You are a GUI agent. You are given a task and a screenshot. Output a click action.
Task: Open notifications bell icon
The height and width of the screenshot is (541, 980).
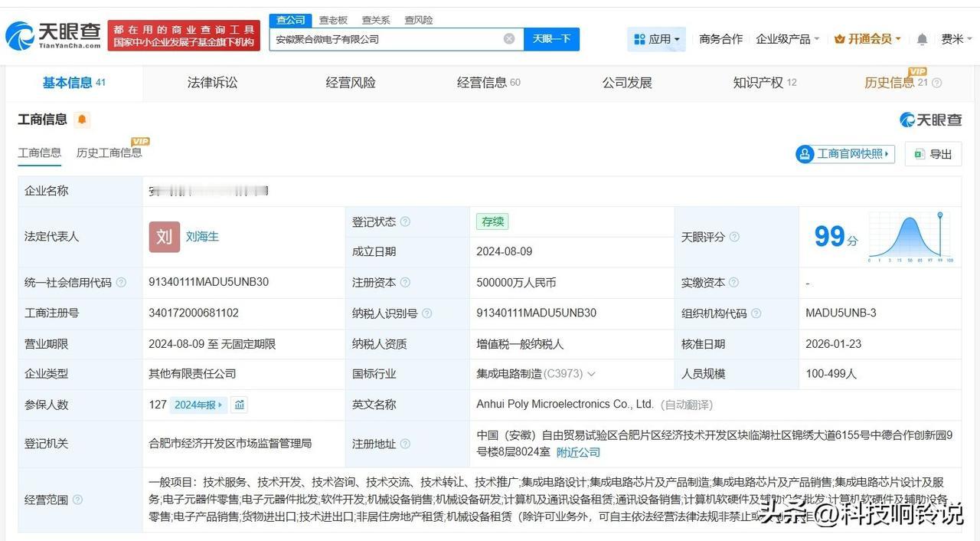click(x=923, y=39)
